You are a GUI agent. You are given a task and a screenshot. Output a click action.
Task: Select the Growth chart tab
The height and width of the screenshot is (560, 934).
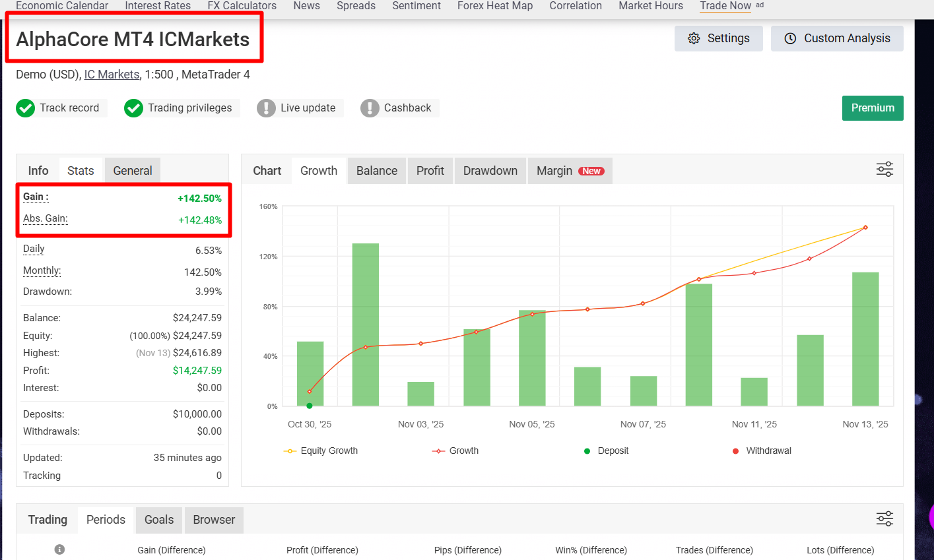[x=319, y=171]
